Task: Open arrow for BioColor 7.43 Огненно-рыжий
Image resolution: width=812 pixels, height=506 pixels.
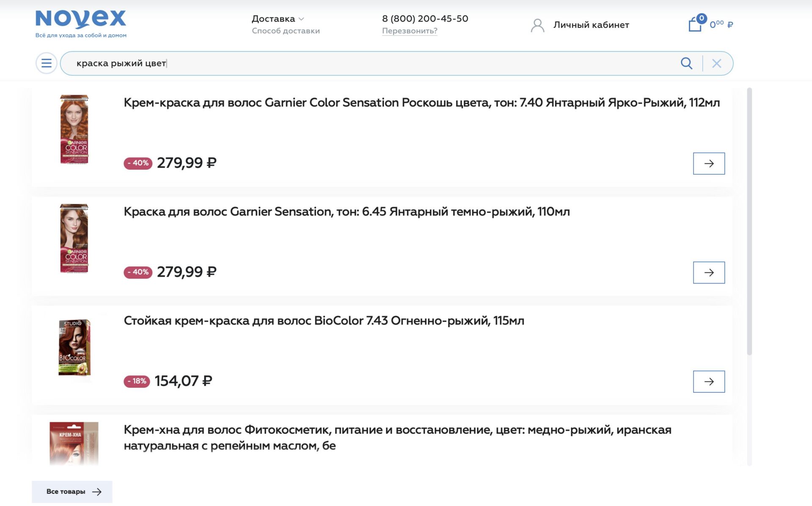Action: click(709, 382)
